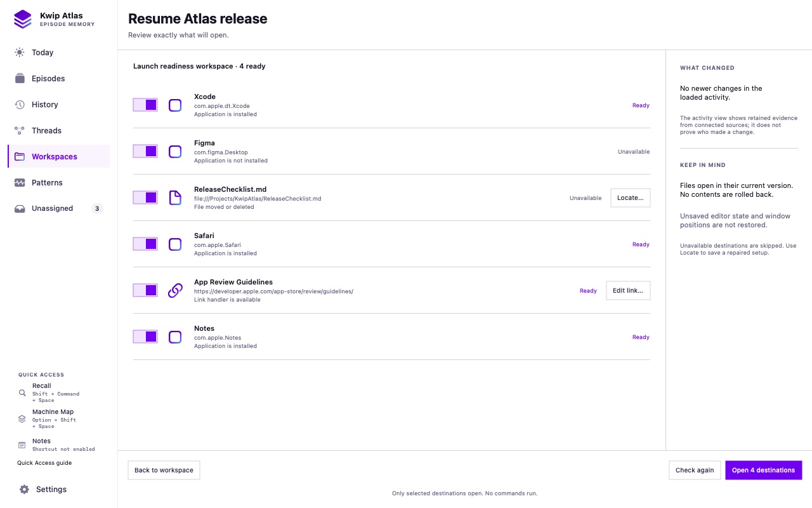Image resolution: width=812 pixels, height=508 pixels.
Task: Click the Notes application row icon
Action: [175, 337]
